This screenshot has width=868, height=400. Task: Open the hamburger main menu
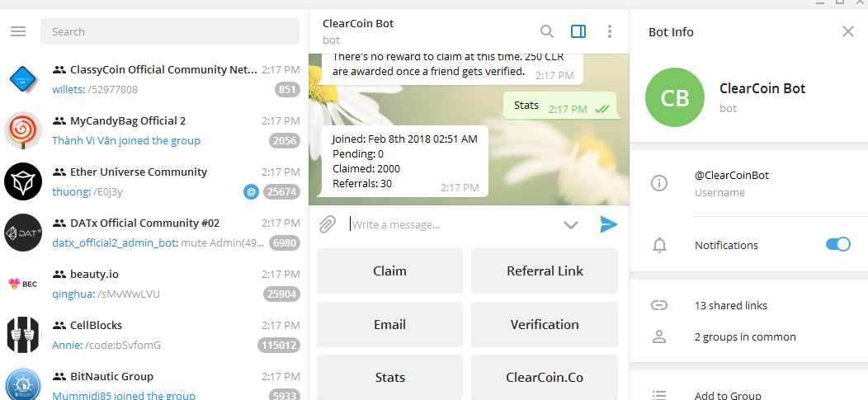click(18, 31)
